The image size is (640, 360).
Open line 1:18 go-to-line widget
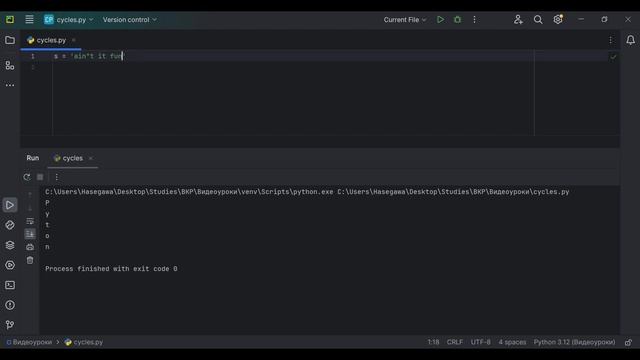[433, 342]
